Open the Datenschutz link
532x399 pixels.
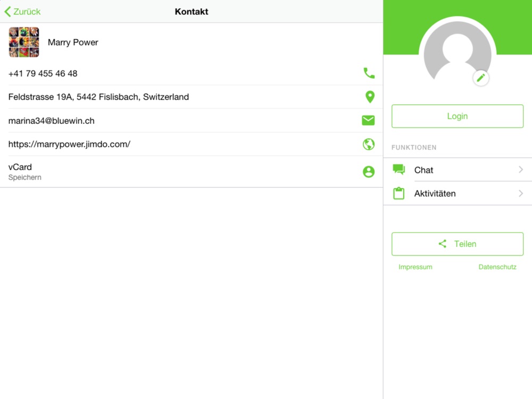tap(497, 267)
